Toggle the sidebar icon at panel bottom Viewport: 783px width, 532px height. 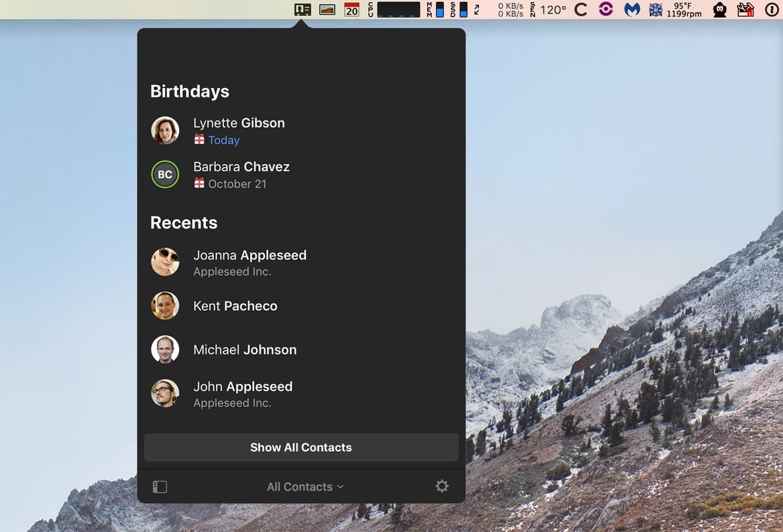[x=160, y=487]
